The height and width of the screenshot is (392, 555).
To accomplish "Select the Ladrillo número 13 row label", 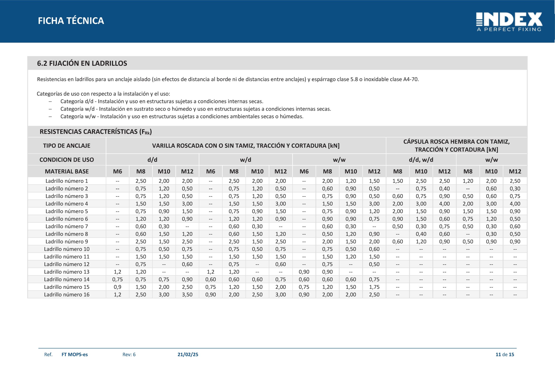I will (67, 272).
